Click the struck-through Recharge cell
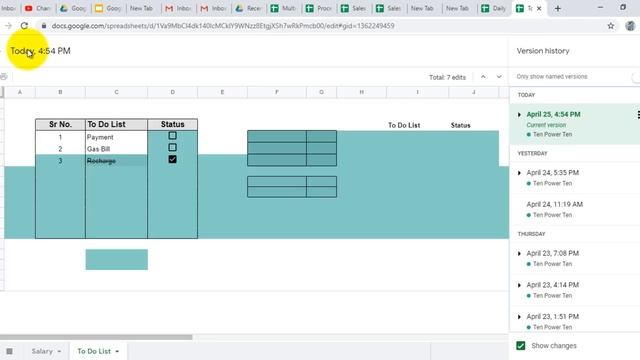640x360 pixels. pyautogui.click(x=116, y=161)
